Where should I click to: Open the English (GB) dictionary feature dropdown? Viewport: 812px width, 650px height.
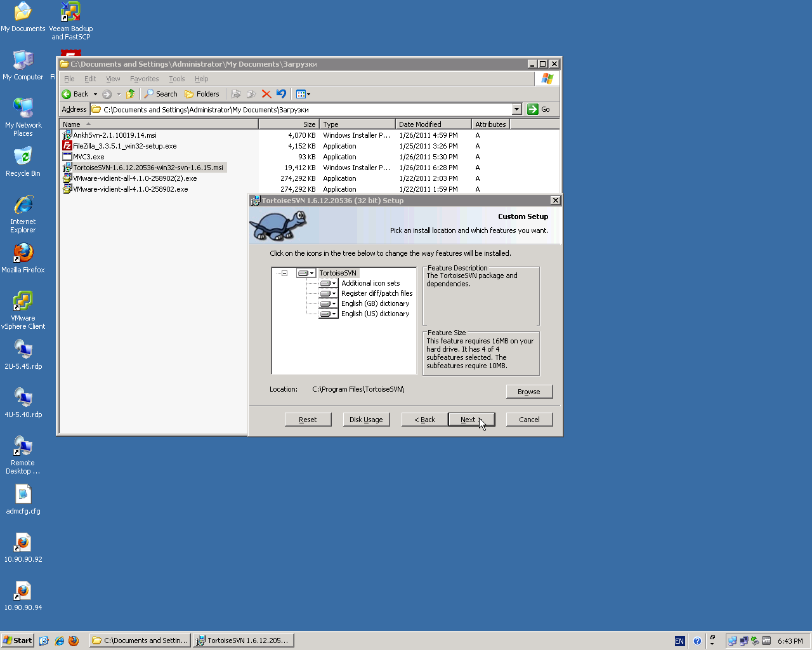click(328, 303)
